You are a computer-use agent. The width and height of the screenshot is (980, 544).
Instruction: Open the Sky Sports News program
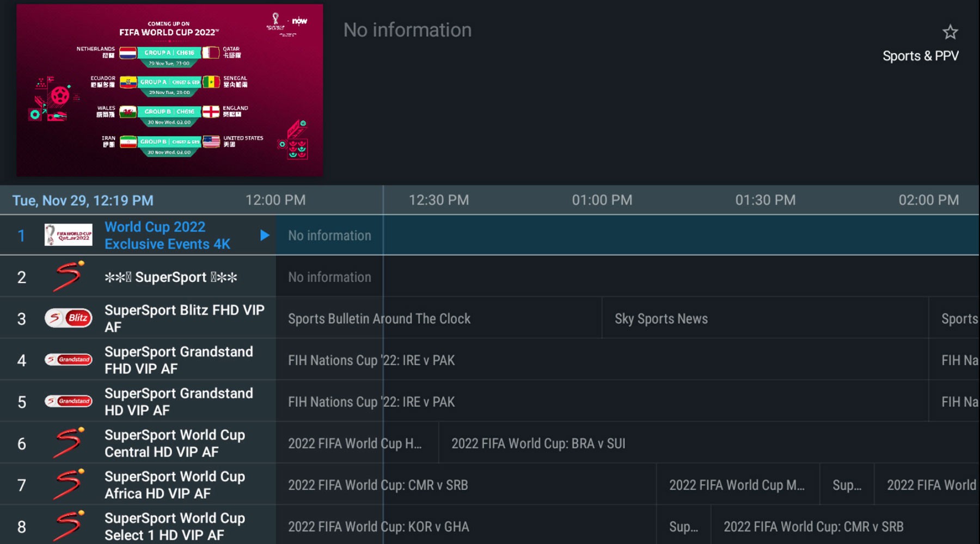[765, 318]
